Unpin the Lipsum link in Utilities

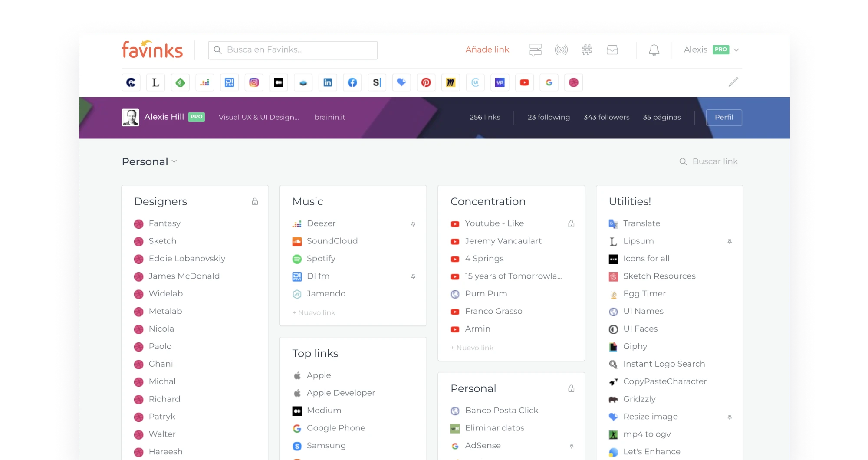coord(730,241)
